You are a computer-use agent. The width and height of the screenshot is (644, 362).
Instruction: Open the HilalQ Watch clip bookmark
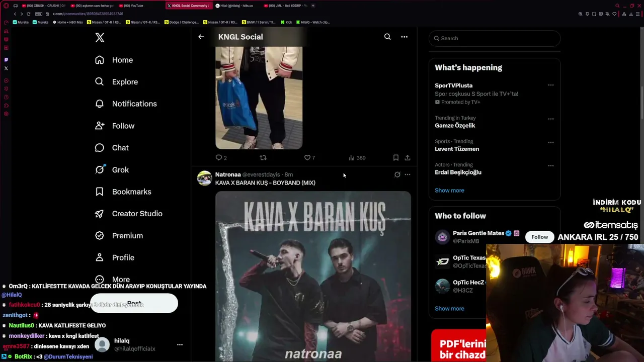coord(313,22)
